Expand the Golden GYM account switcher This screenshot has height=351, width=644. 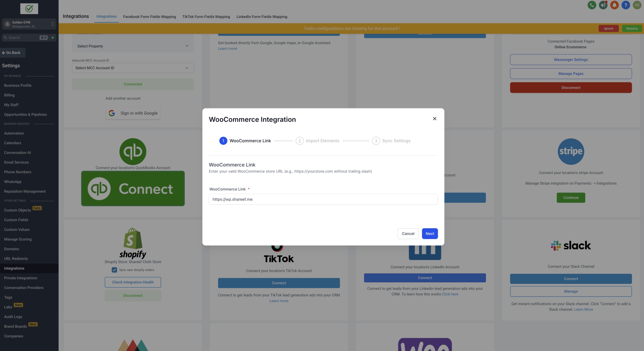pos(29,24)
